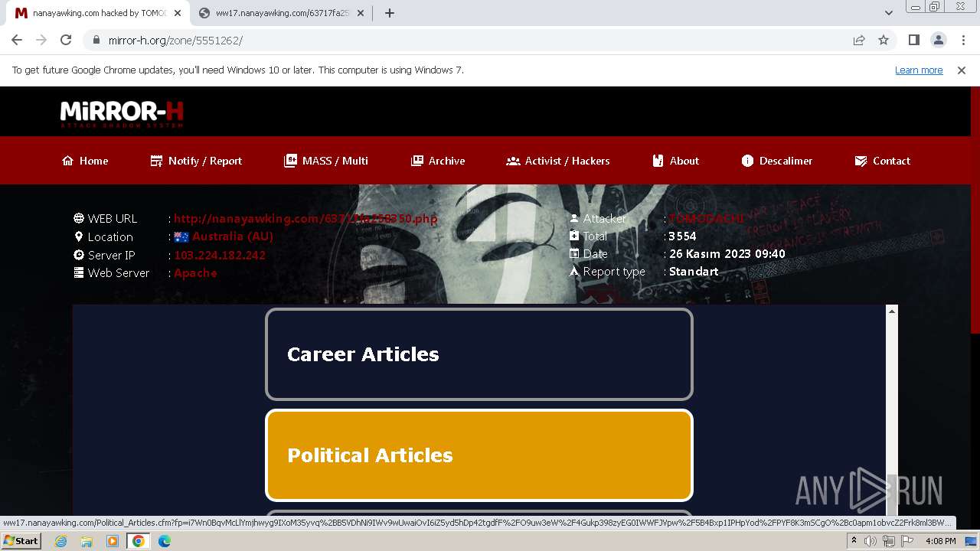Open the Activist / Hackers page
This screenshot has height=551, width=980.
coord(558,161)
